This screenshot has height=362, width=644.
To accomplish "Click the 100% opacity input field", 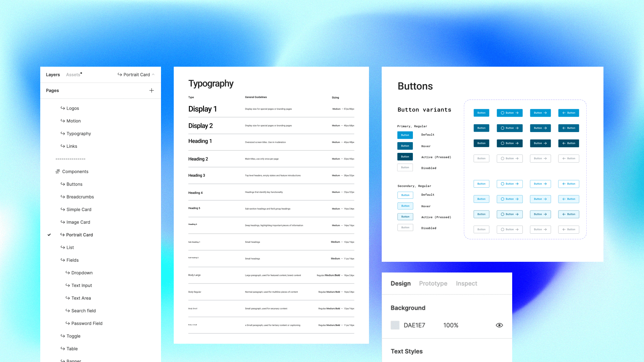I will click(x=451, y=325).
